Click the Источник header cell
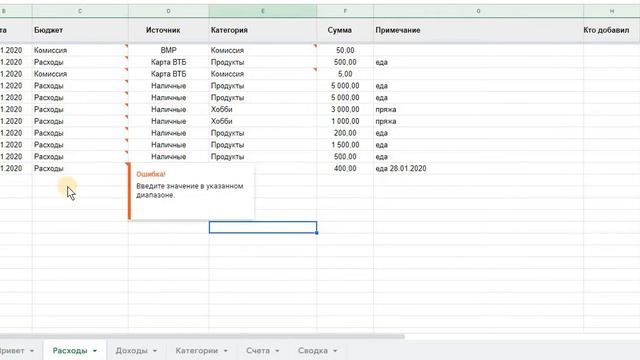Image resolution: width=640 pixels, height=360 pixels. (169, 30)
